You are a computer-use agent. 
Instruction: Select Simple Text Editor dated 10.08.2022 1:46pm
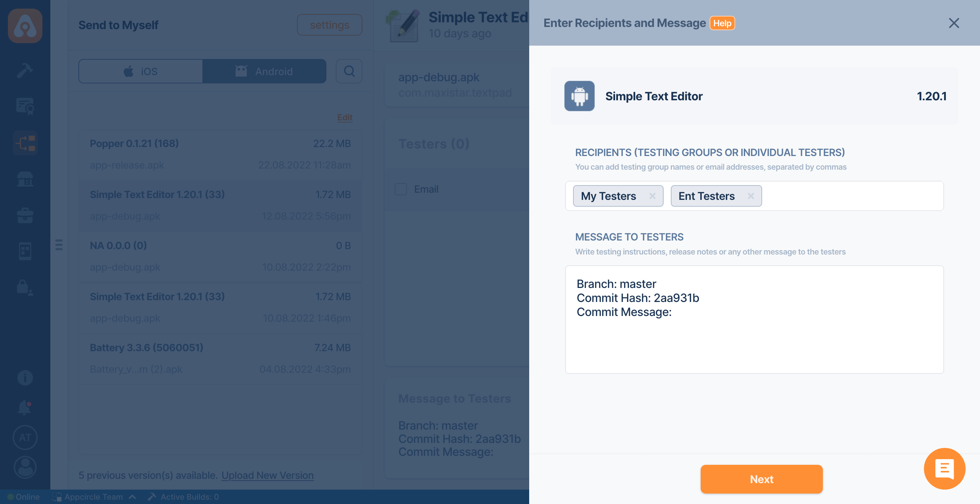220,307
